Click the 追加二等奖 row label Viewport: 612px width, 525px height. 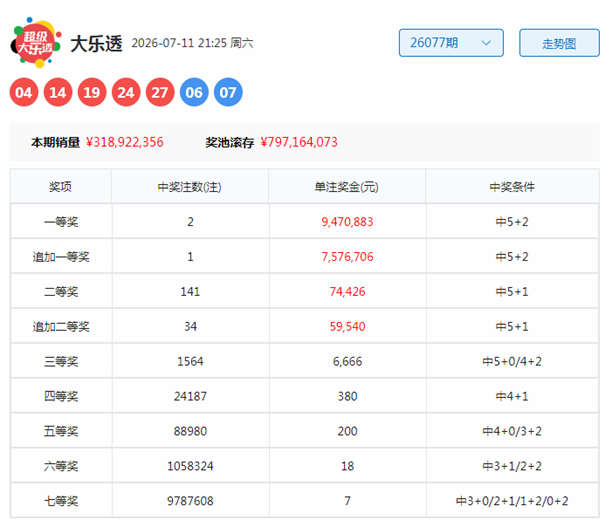(61, 327)
